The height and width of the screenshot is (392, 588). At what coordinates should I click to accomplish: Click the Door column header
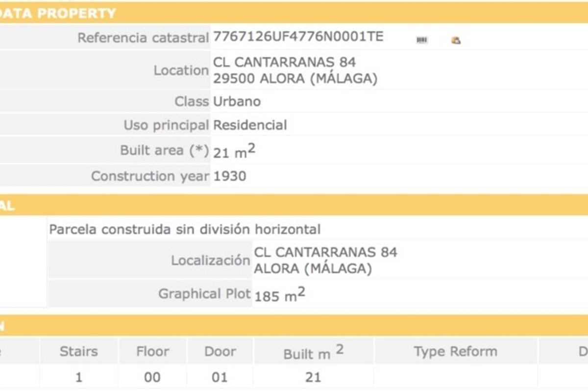220,351
